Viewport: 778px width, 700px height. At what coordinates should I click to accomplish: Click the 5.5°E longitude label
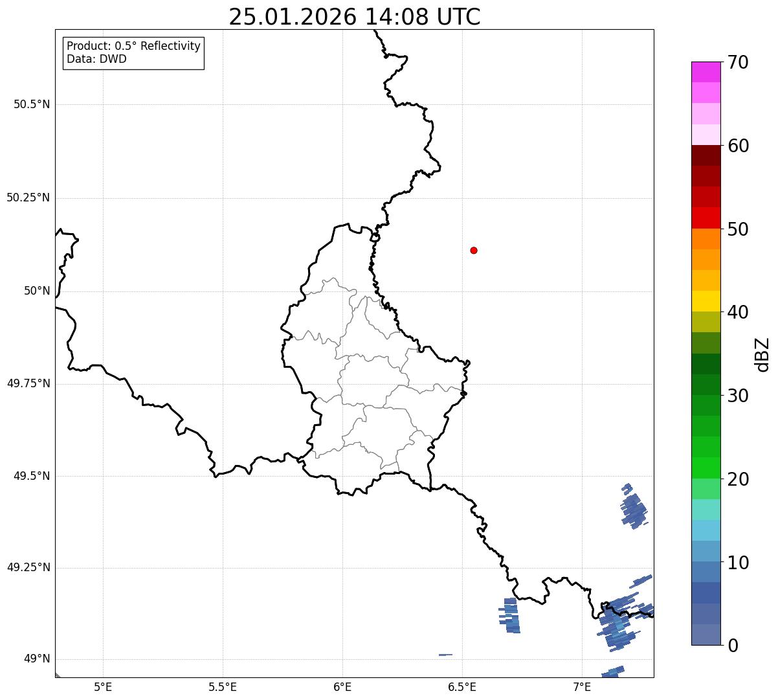[x=223, y=686]
